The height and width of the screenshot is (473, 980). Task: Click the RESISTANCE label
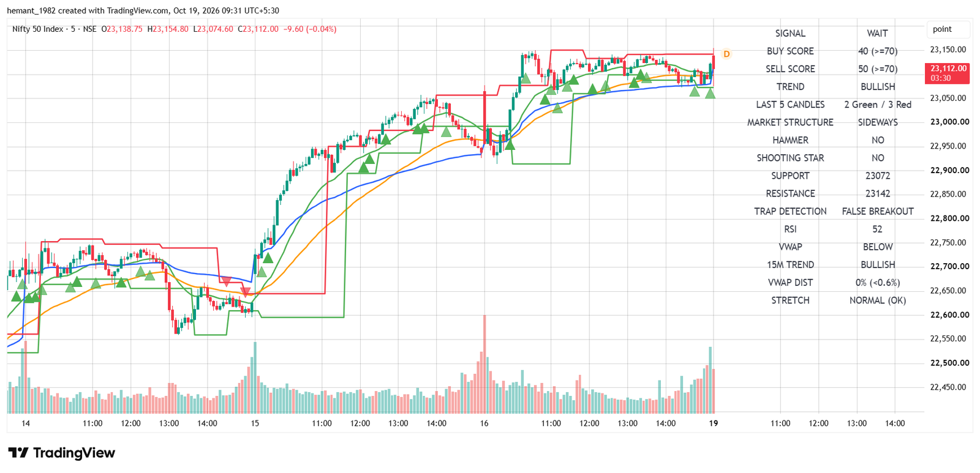point(790,193)
